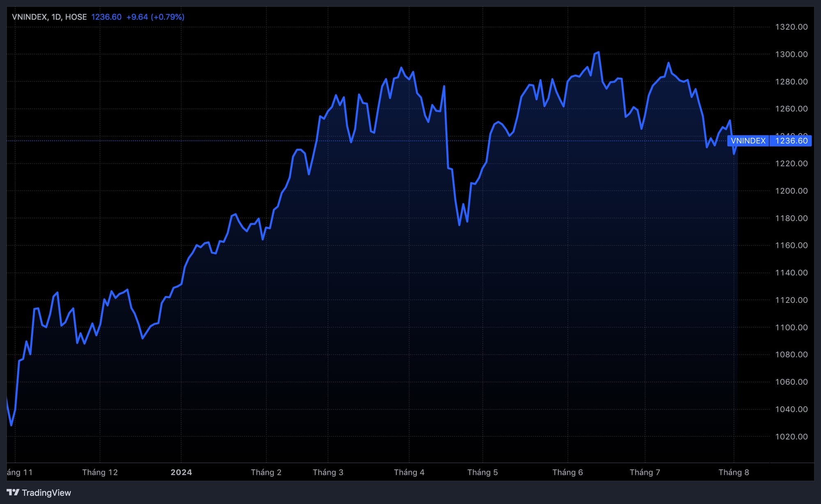Click the 1140.00 price axis label
The width and height of the screenshot is (821, 504).
pos(791,273)
